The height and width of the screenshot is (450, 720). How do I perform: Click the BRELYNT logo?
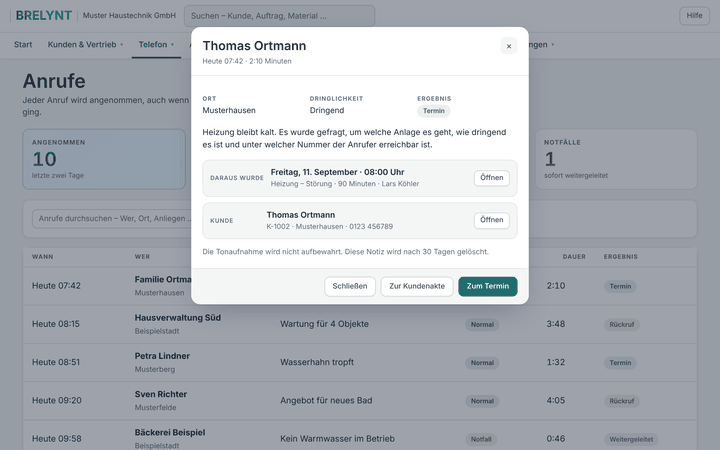click(44, 16)
